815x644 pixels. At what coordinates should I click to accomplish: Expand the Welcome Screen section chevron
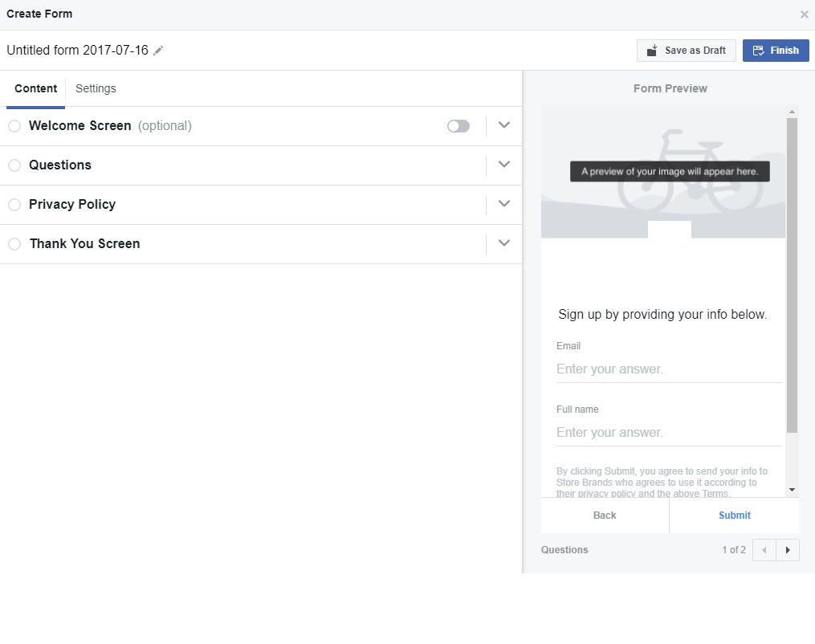(x=504, y=125)
